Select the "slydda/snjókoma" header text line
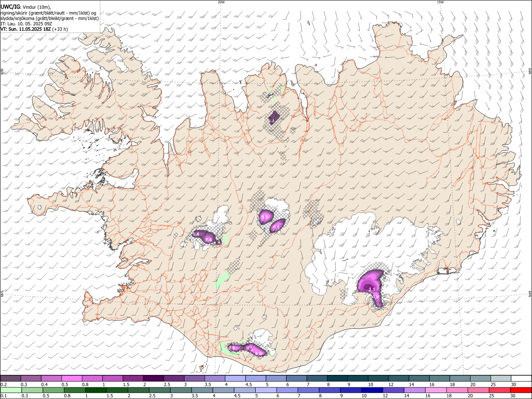This screenshot has height=399, width=532. click(x=50, y=18)
